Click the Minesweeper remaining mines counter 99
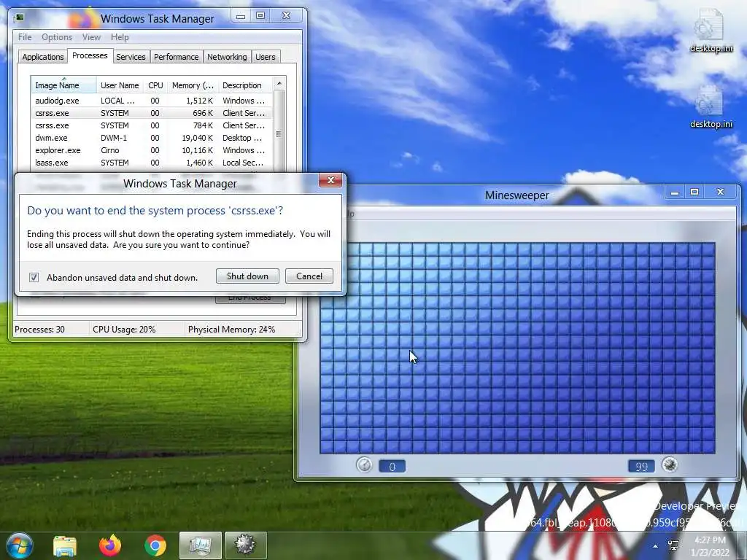Image resolution: width=747 pixels, height=560 pixels. click(641, 466)
